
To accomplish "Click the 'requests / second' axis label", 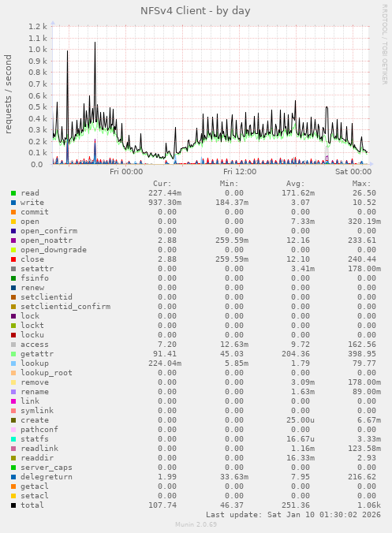I will click(x=8, y=94).
